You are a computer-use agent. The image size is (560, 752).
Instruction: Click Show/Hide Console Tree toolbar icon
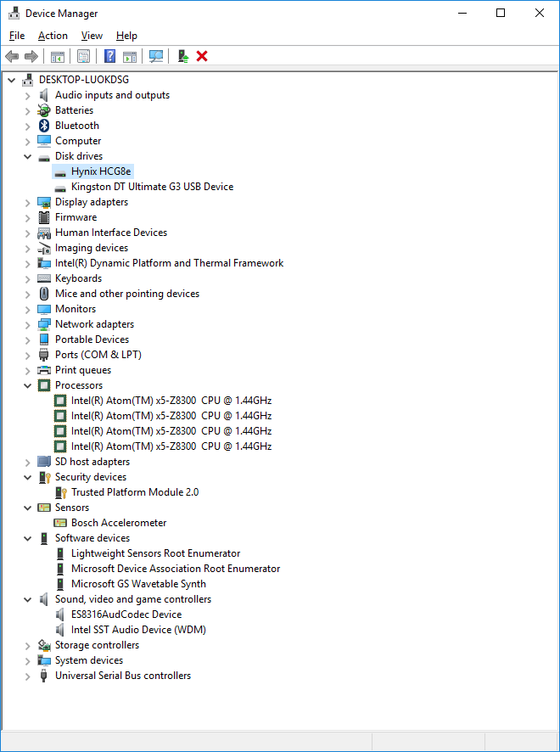[x=58, y=57]
